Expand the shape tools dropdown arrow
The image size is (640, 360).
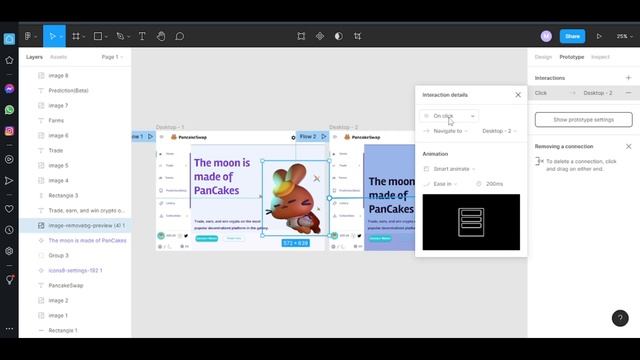point(106,37)
